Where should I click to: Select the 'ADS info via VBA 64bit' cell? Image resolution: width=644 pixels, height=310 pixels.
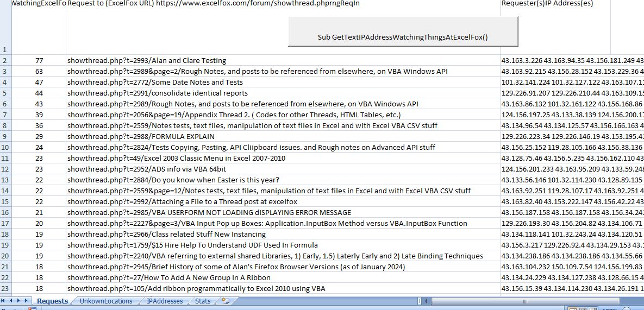tap(283, 169)
